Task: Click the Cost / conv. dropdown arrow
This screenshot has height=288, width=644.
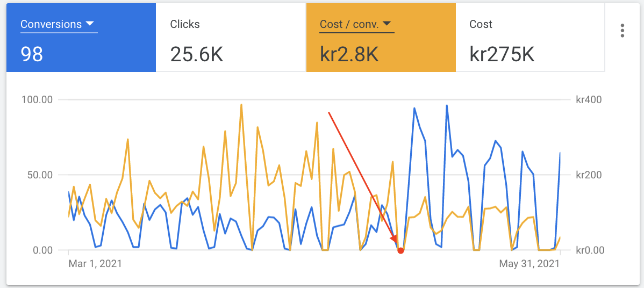Action: point(387,24)
